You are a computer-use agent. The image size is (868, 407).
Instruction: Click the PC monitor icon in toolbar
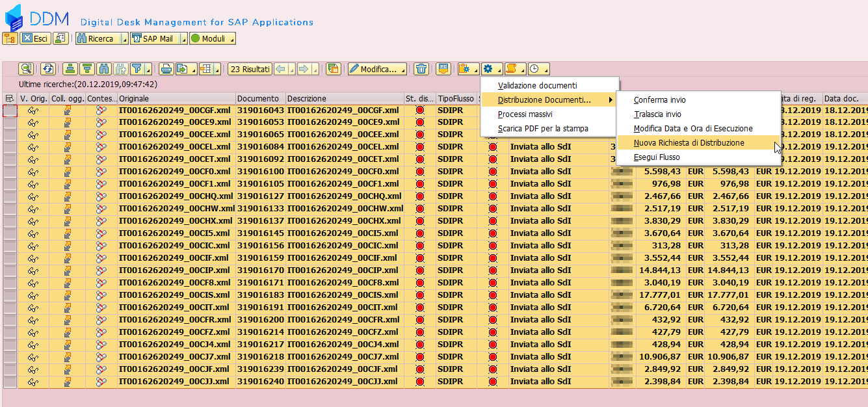(443, 69)
